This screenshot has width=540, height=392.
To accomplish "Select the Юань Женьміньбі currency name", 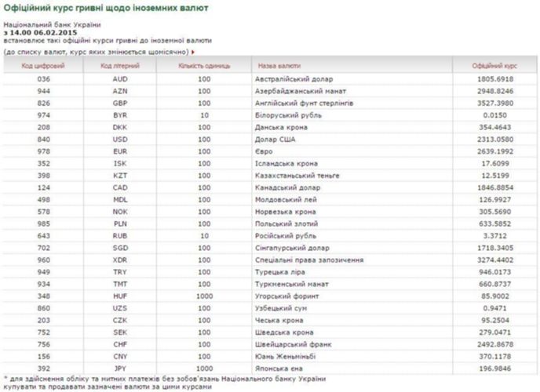I will tap(285, 357).
